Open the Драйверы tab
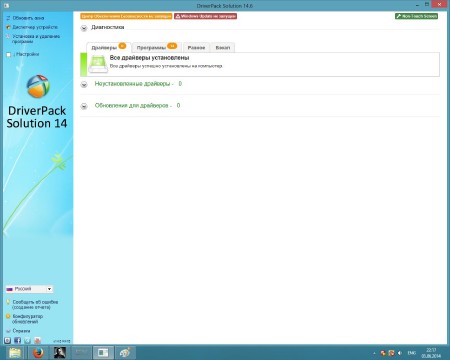The height and width of the screenshot is (360, 450). point(109,47)
